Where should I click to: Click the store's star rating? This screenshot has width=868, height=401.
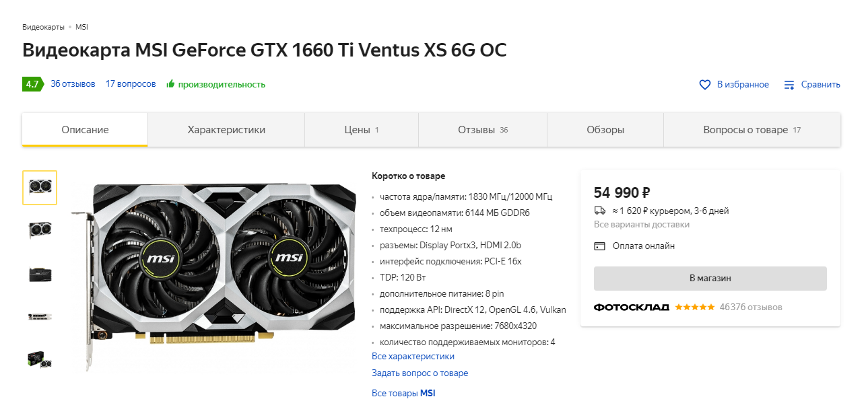pos(694,307)
